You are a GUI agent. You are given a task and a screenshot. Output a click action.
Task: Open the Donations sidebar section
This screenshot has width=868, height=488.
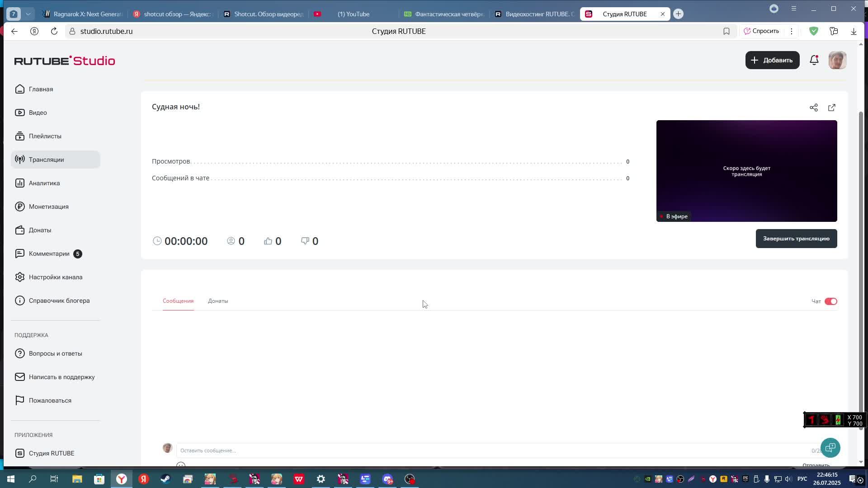coord(40,230)
